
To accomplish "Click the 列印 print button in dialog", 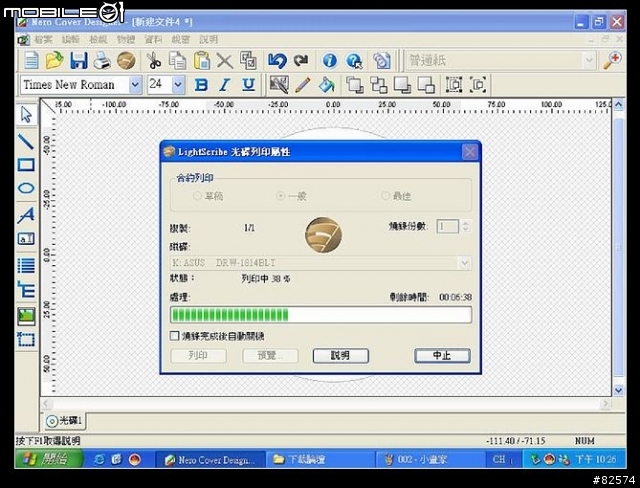I will tap(198, 355).
